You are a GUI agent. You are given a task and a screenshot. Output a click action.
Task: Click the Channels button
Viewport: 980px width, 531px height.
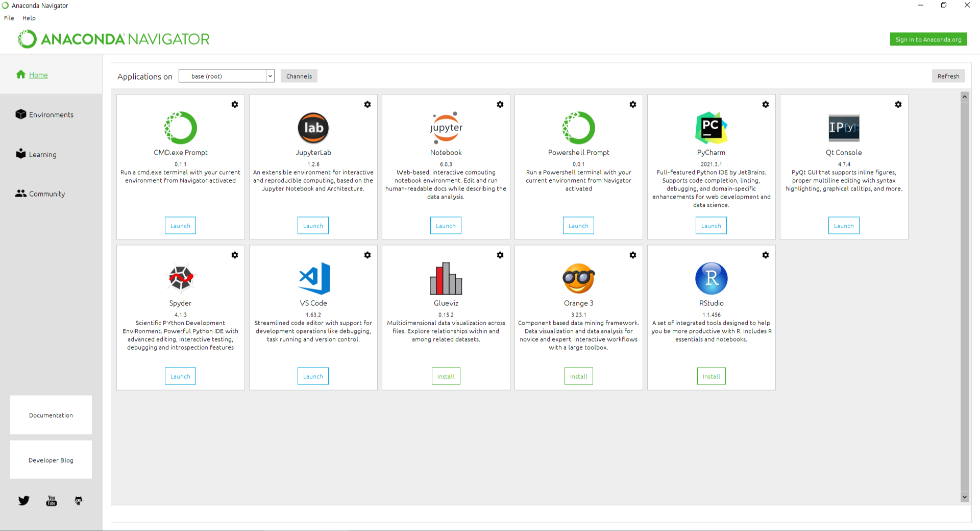pyautogui.click(x=299, y=76)
